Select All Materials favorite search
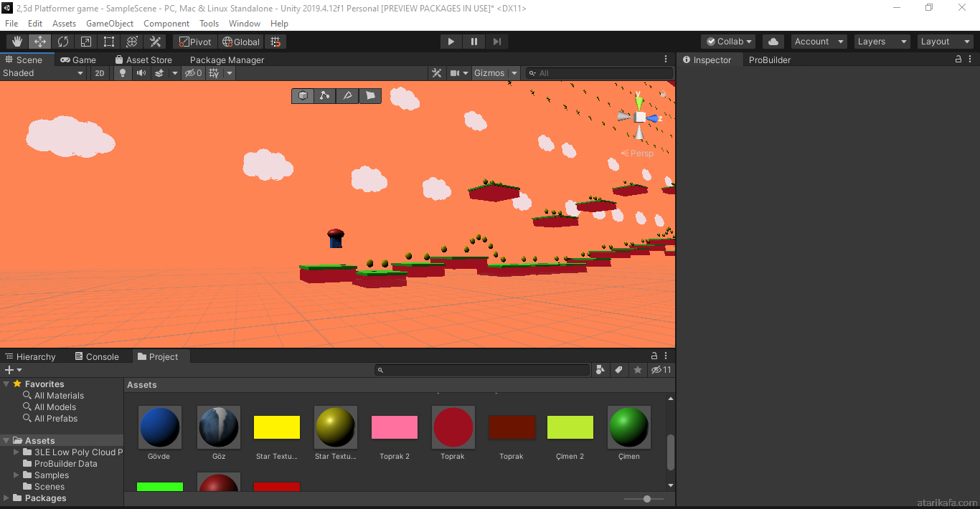The height and width of the screenshot is (509, 980). pyautogui.click(x=59, y=396)
